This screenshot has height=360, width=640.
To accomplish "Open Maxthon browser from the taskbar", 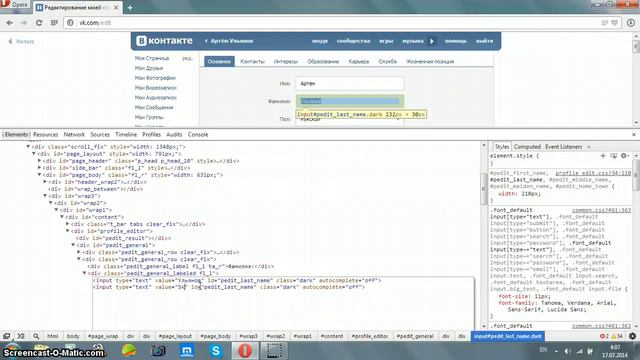I will pyautogui.click(x=187, y=350).
